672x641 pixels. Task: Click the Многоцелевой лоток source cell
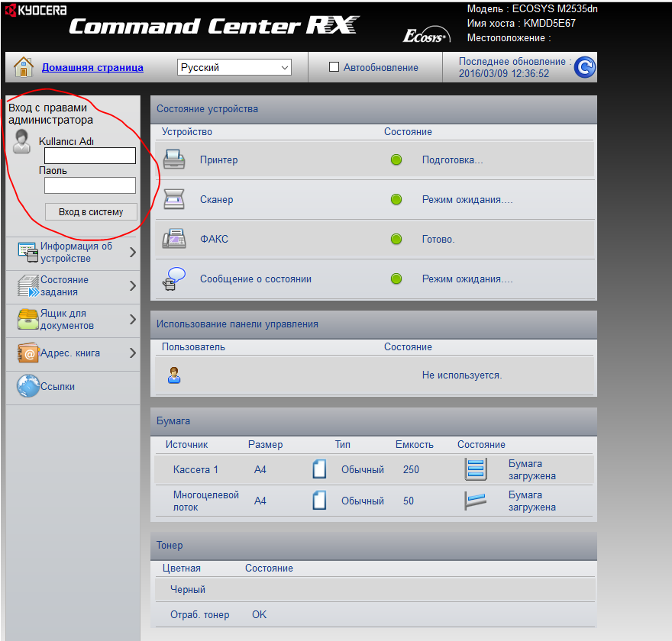coord(205,501)
